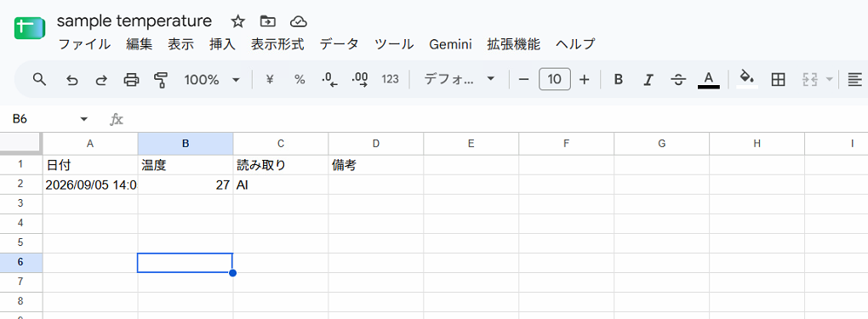Expand the merge cells dropdown arrow
Screen dimensions: 868x319
pos(829,80)
